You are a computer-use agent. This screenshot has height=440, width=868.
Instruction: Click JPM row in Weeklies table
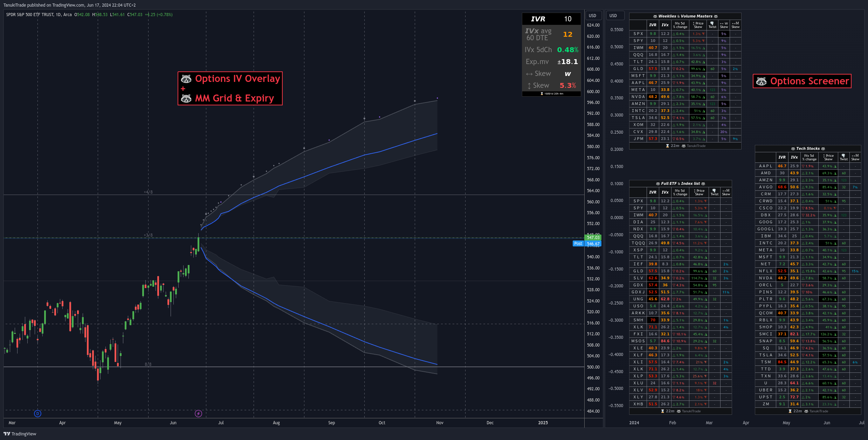685,139
